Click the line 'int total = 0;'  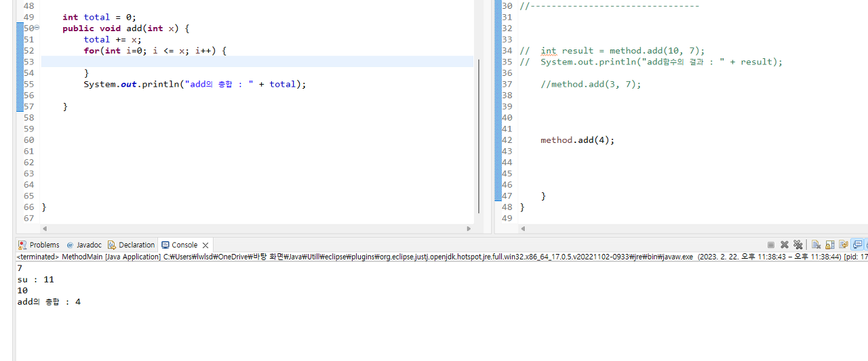point(99,17)
